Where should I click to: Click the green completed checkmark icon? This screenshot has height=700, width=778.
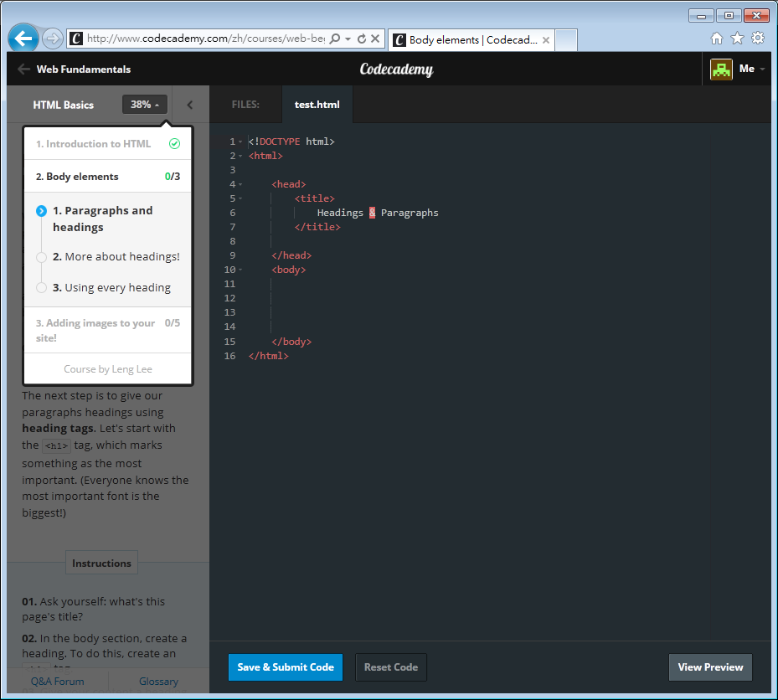[175, 144]
